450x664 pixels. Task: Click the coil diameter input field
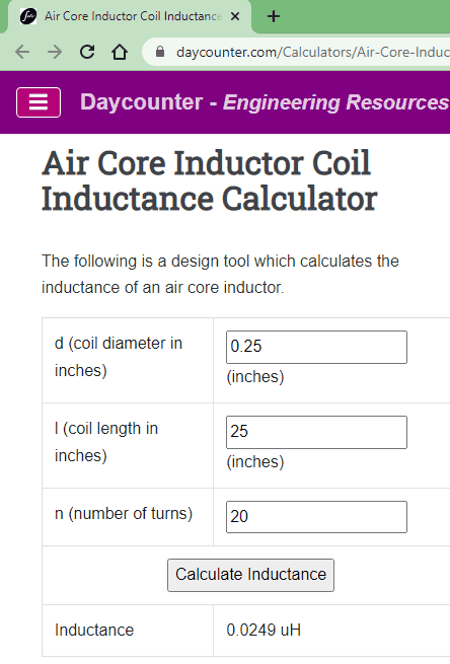[x=317, y=347]
